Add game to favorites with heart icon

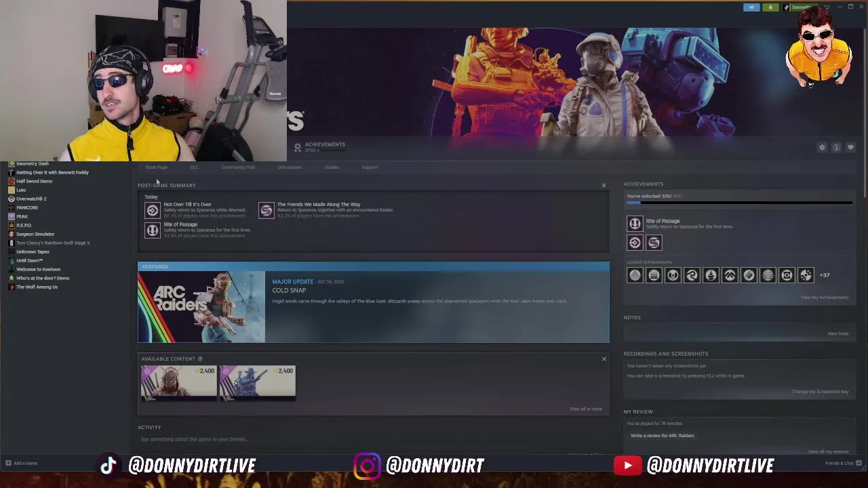click(850, 147)
